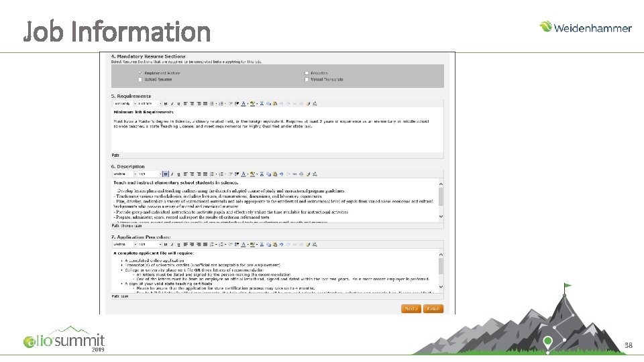Screen dimensions: 644x362
Task: Align left in Application Procedure toolbar
Action: click(185, 245)
